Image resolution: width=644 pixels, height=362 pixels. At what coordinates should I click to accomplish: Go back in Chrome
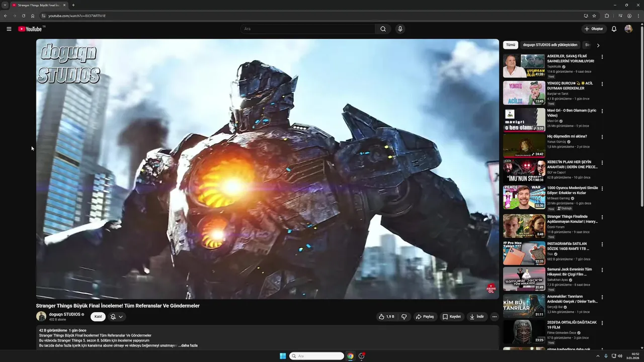click(x=6, y=16)
